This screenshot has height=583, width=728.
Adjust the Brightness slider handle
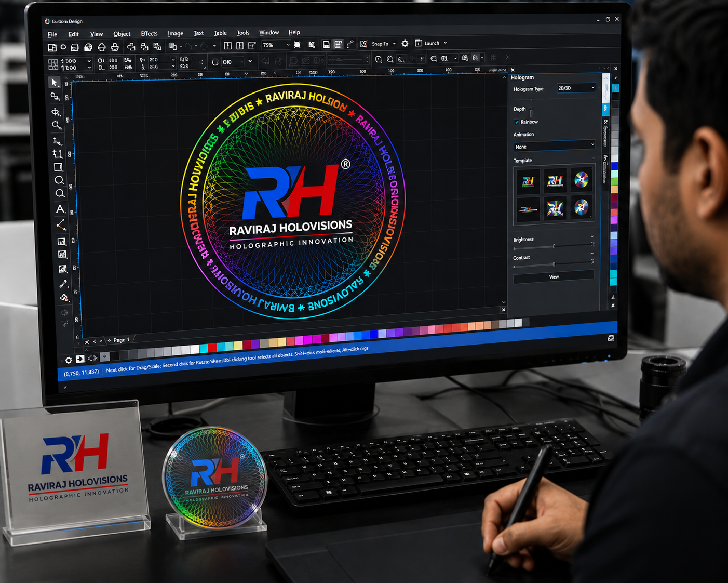point(554,246)
